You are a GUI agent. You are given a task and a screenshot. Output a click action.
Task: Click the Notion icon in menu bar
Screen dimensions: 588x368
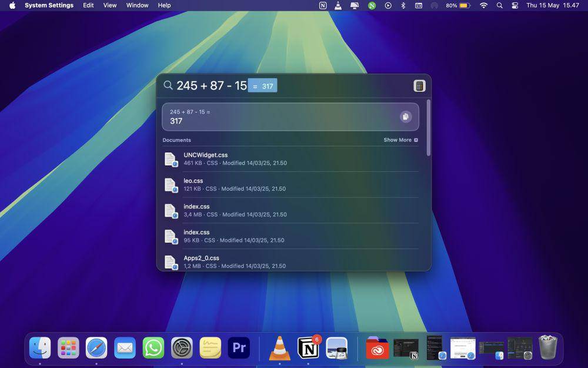(323, 5)
